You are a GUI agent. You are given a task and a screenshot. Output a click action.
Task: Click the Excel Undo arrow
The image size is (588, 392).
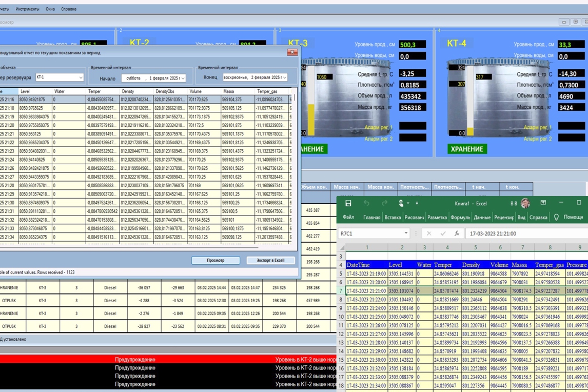[366, 204]
